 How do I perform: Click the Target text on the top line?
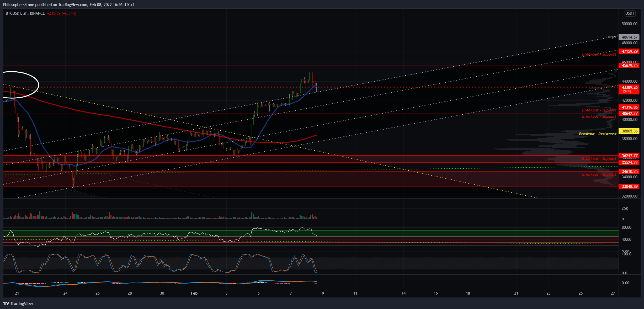pos(612,37)
